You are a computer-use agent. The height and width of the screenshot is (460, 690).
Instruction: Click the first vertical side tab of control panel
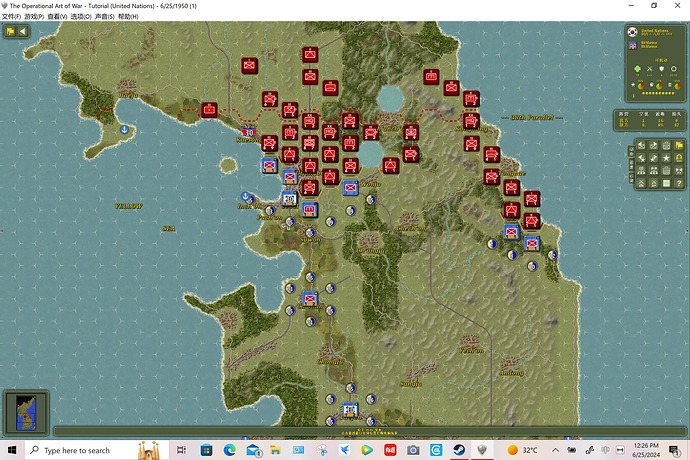pyautogui.click(x=631, y=151)
